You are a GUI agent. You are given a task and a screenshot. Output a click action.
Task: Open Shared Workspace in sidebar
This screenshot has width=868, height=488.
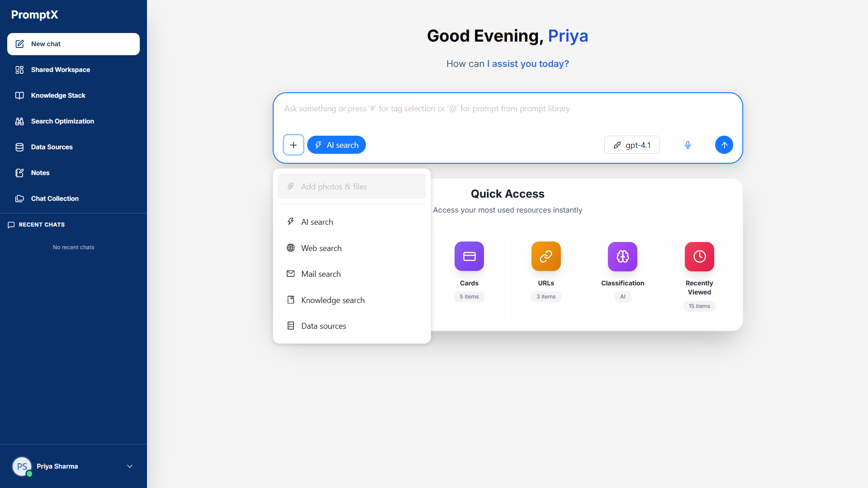click(x=60, y=70)
